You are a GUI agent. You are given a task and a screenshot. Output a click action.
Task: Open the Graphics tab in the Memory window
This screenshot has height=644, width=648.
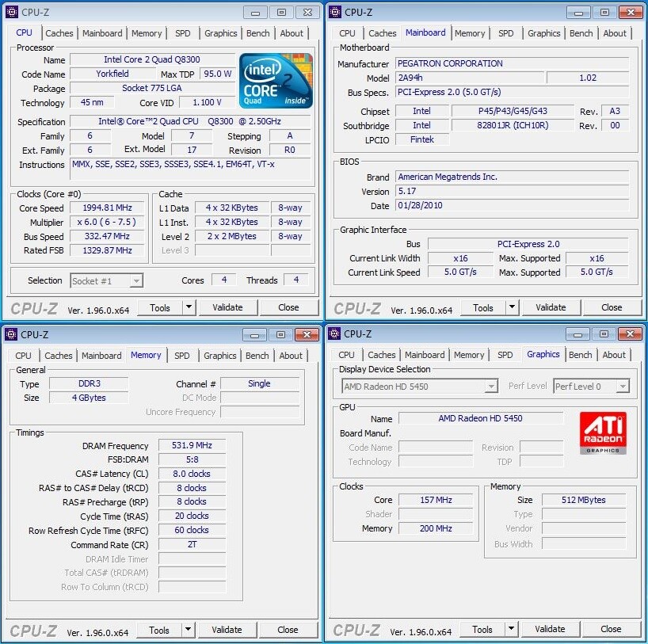(x=220, y=356)
